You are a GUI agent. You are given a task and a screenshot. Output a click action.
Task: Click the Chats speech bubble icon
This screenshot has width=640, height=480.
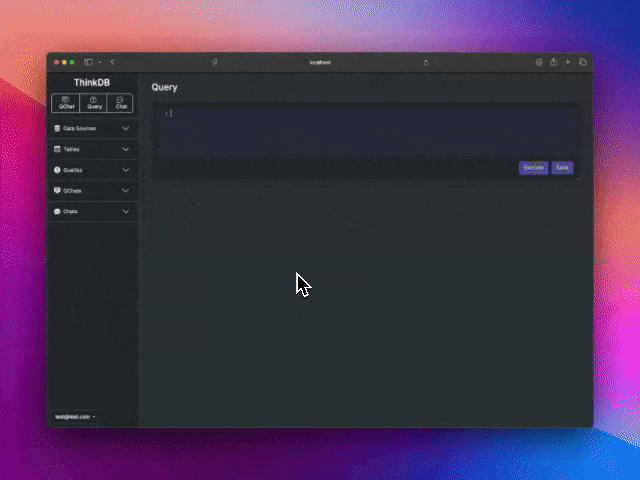(x=57, y=211)
